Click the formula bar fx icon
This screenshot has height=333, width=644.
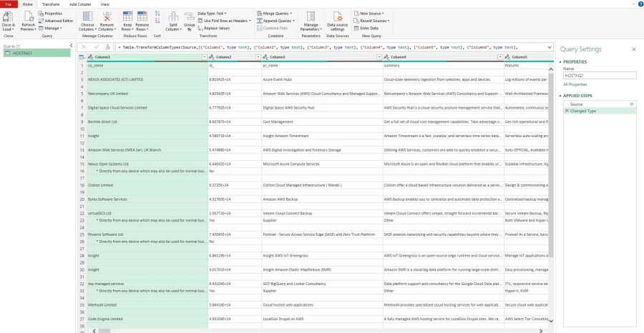pyautogui.click(x=107, y=47)
